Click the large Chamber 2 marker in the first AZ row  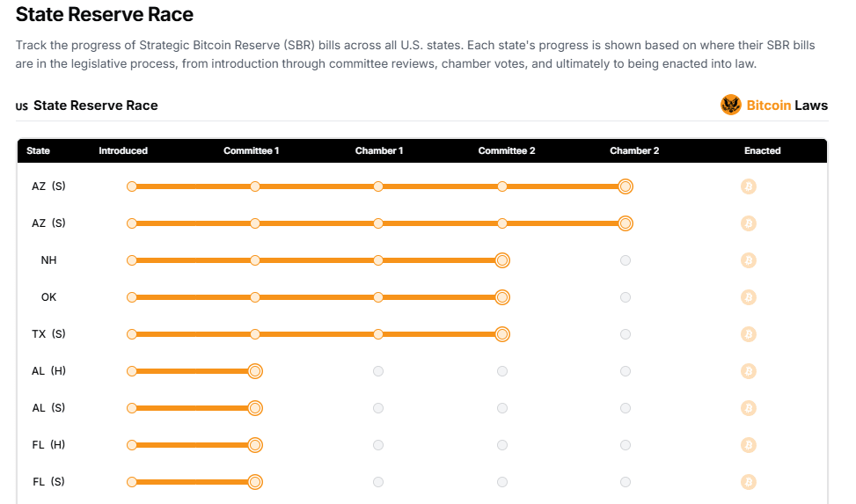click(x=626, y=186)
